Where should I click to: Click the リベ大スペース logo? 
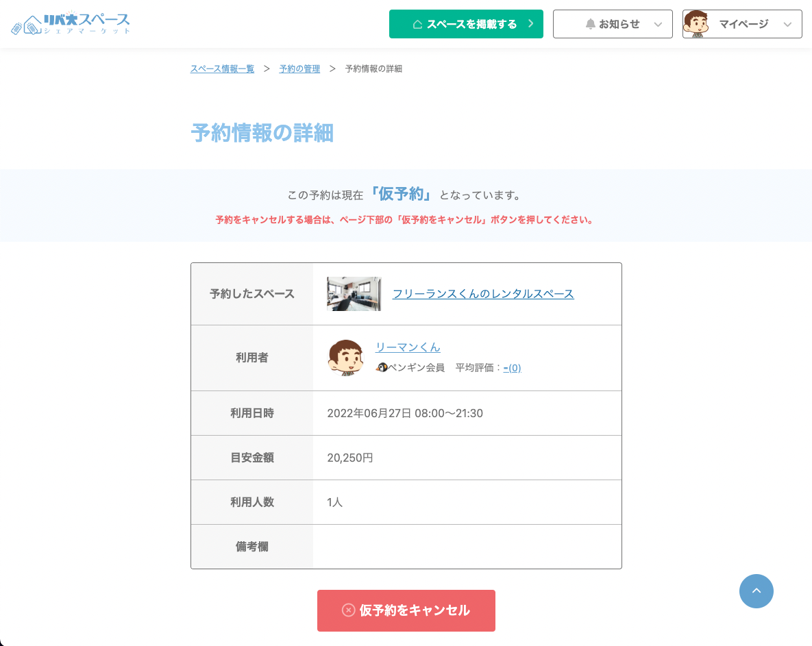click(71, 24)
